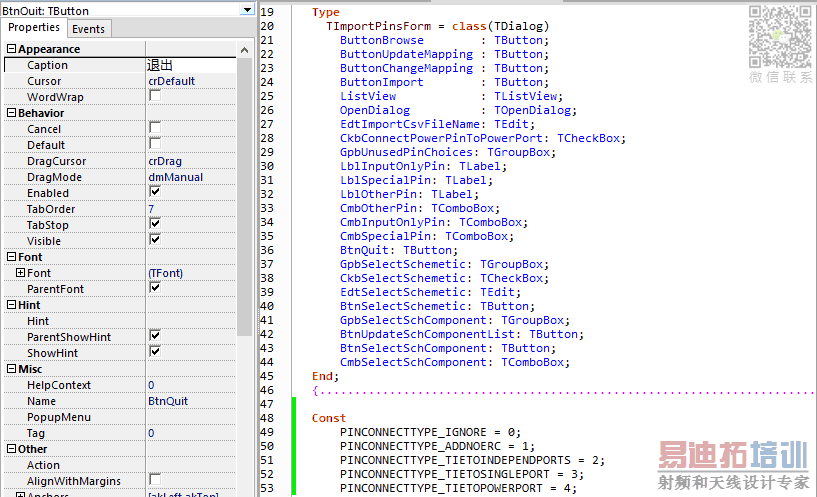The image size is (817, 497).
Task: Toggle the AlignWithMargins checkbox
Action: click(x=155, y=479)
